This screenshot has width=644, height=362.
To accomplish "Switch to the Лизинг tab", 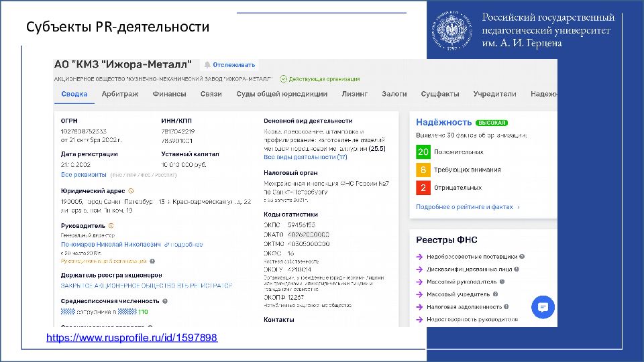I will tap(354, 94).
